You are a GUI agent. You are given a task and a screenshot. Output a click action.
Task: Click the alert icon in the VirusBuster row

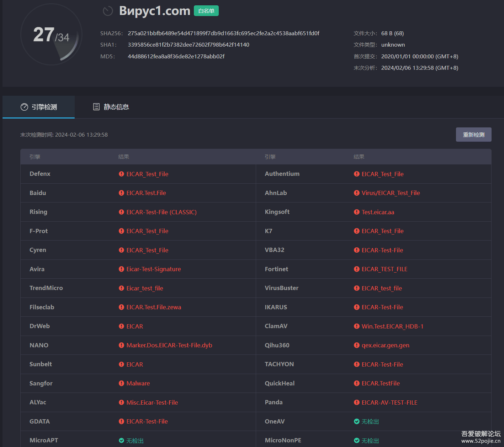click(x=357, y=288)
